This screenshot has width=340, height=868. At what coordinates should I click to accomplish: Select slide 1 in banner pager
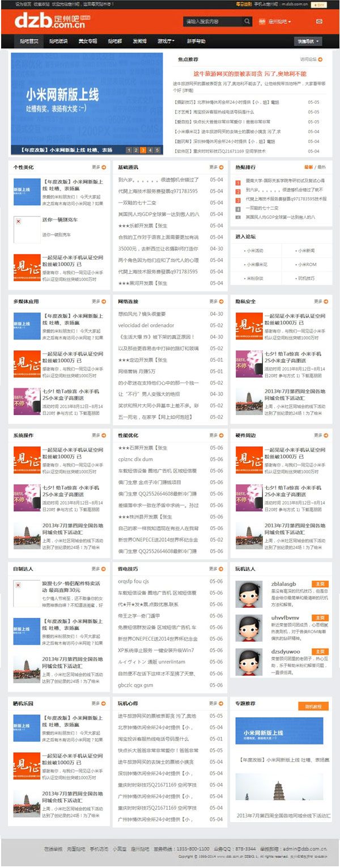(129, 150)
